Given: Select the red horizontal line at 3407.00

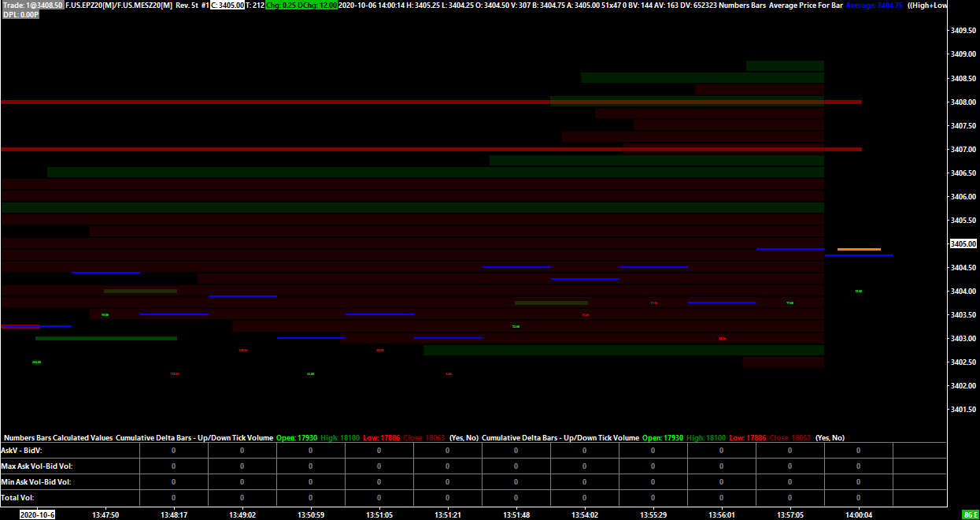Looking at the screenshot, I should pos(431,149).
